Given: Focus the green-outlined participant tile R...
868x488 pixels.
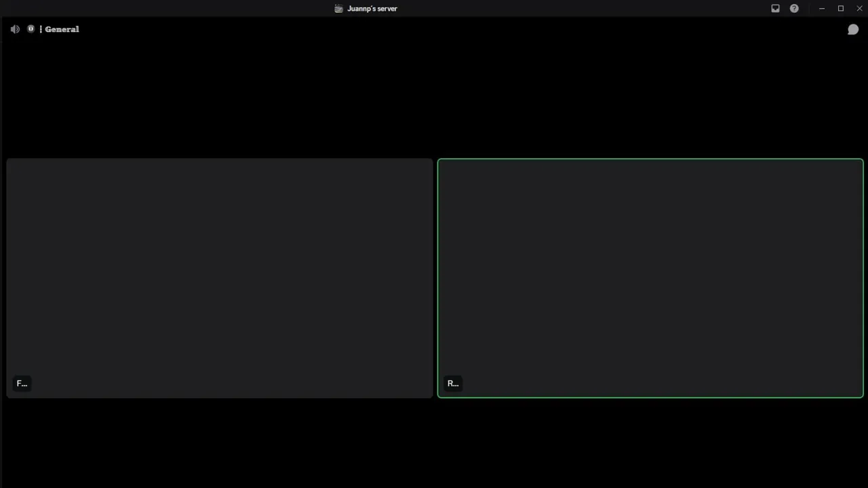Looking at the screenshot, I should tap(650, 278).
